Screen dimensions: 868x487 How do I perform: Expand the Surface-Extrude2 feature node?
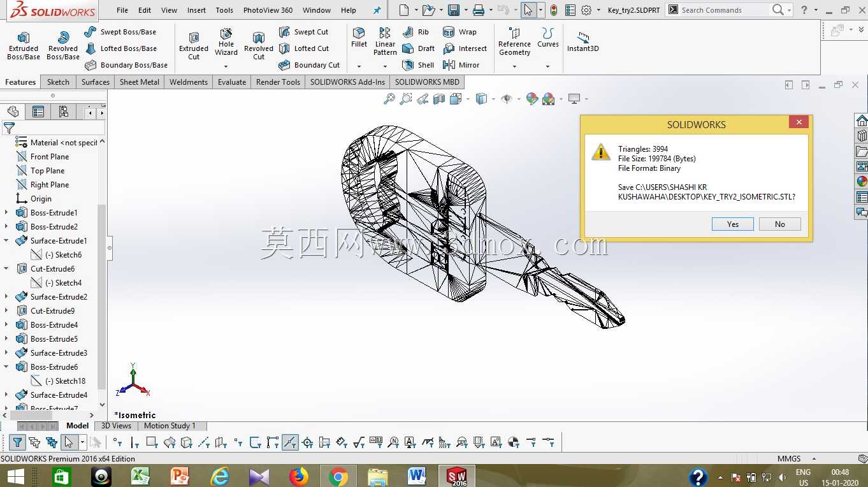pos(6,297)
